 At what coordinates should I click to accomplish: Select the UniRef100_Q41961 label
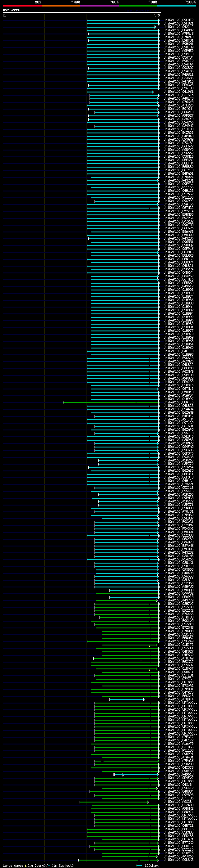[x=179, y=92]
